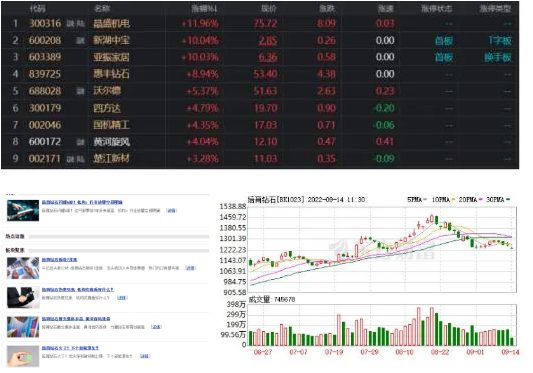Click the 首板 status for 亚振家居
533x373 pixels.
click(444, 58)
